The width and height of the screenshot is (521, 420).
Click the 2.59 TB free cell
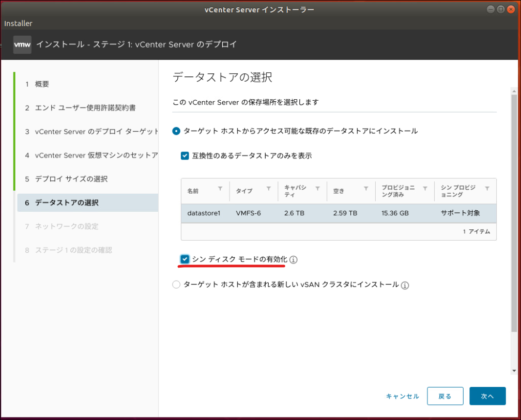[x=345, y=213]
